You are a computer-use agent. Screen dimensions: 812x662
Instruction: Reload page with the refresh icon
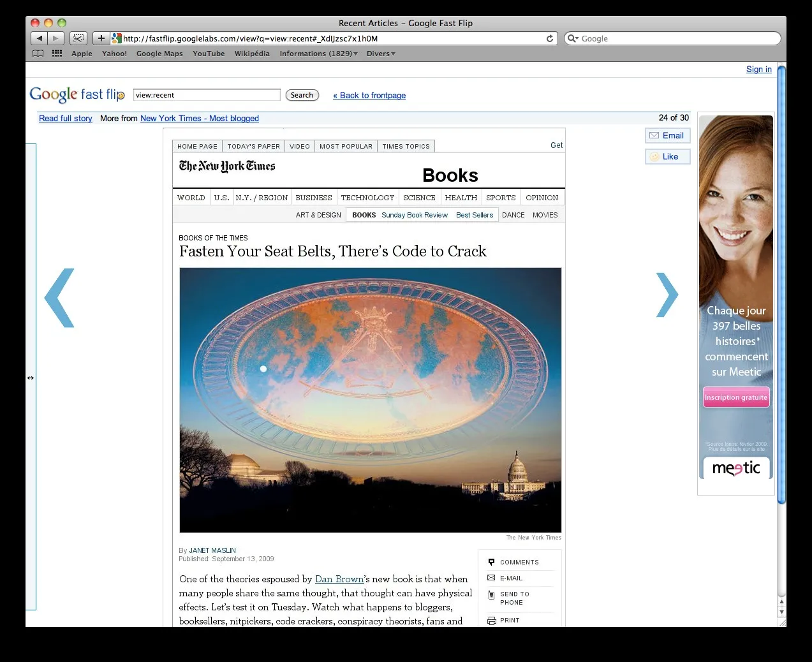(x=550, y=38)
